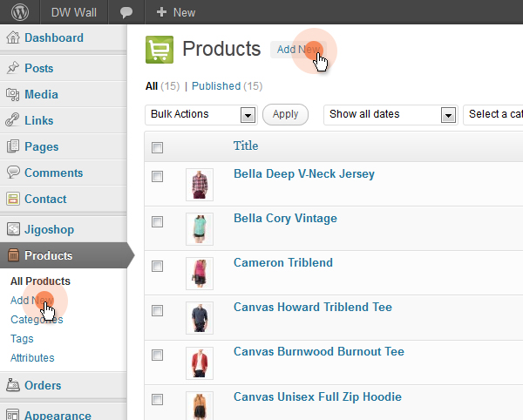The image size is (523, 420).
Task: Open the Orders menu item
Action: point(43,385)
